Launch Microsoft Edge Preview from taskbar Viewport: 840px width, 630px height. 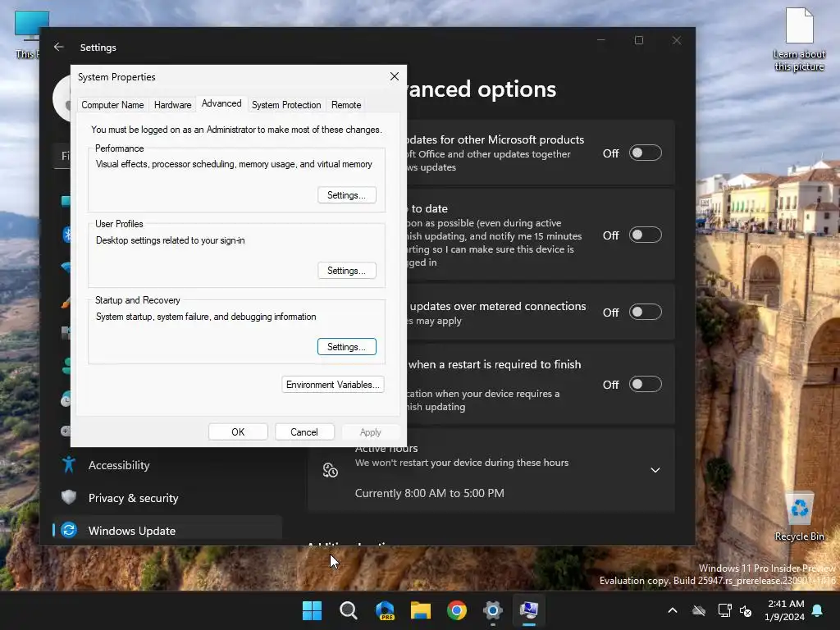(x=385, y=610)
